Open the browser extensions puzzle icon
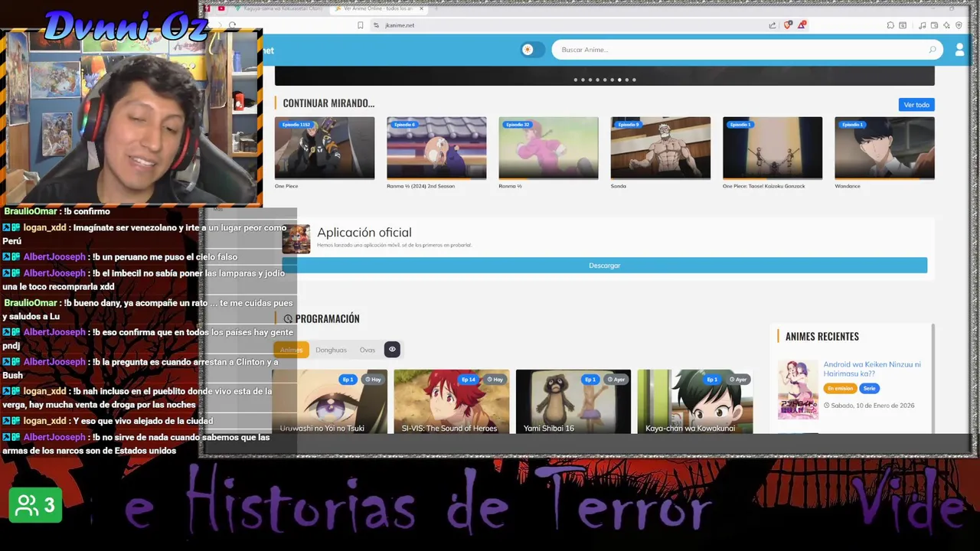This screenshot has height=551, width=980. click(x=890, y=25)
